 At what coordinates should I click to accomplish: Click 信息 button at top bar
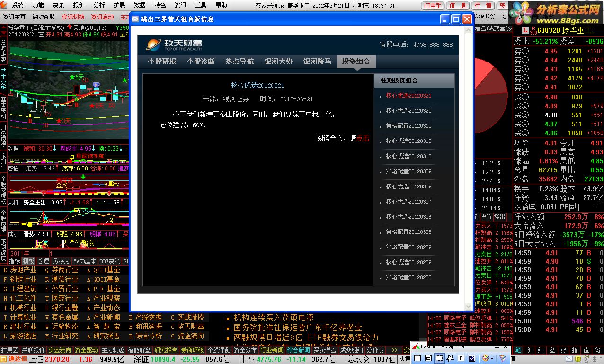(457, 6)
